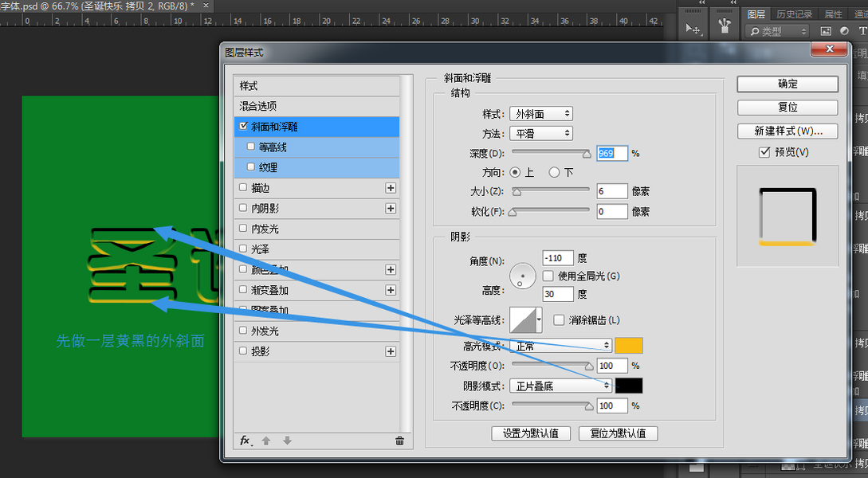Enable 消除锯齿 checkbox
Image resolution: width=868 pixels, height=478 pixels.
(x=559, y=320)
